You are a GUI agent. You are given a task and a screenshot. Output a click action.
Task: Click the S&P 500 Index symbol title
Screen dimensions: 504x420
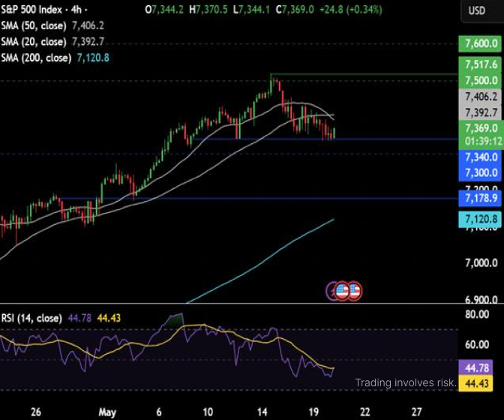coord(31,10)
